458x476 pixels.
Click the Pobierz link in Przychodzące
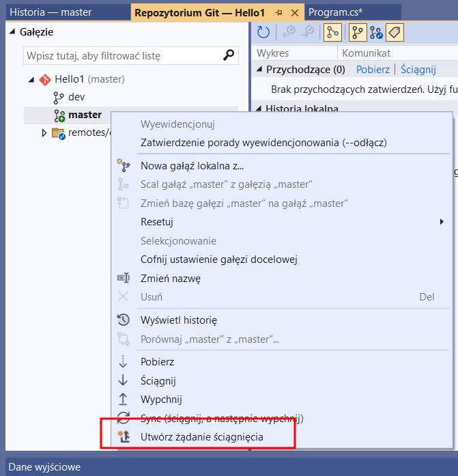point(373,70)
